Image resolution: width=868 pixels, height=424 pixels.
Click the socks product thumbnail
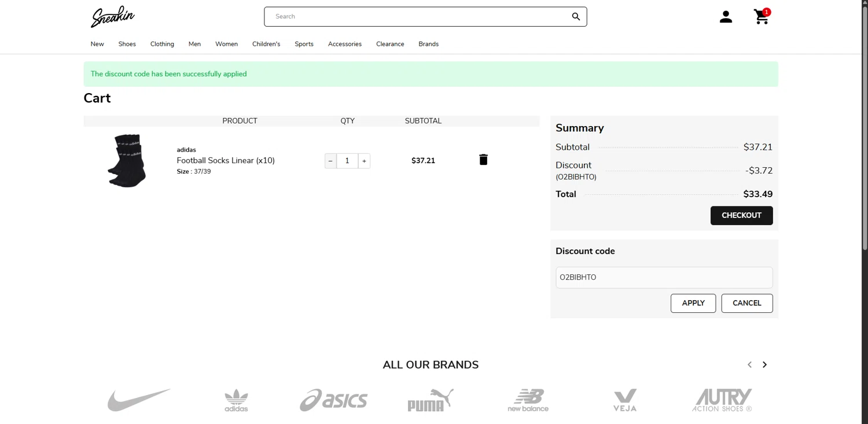[127, 161]
